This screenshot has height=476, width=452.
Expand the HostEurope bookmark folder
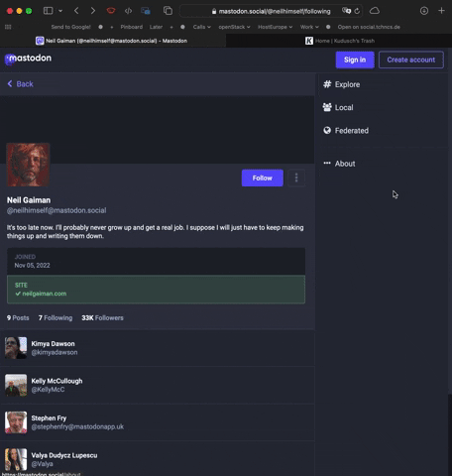click(x=276, y=27)
